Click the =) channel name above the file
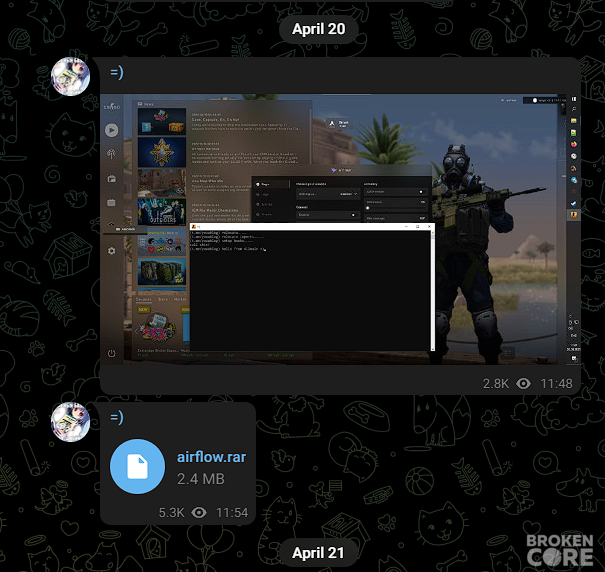Image resolution: width=605 pixels, height=572 pixels. 117,417
